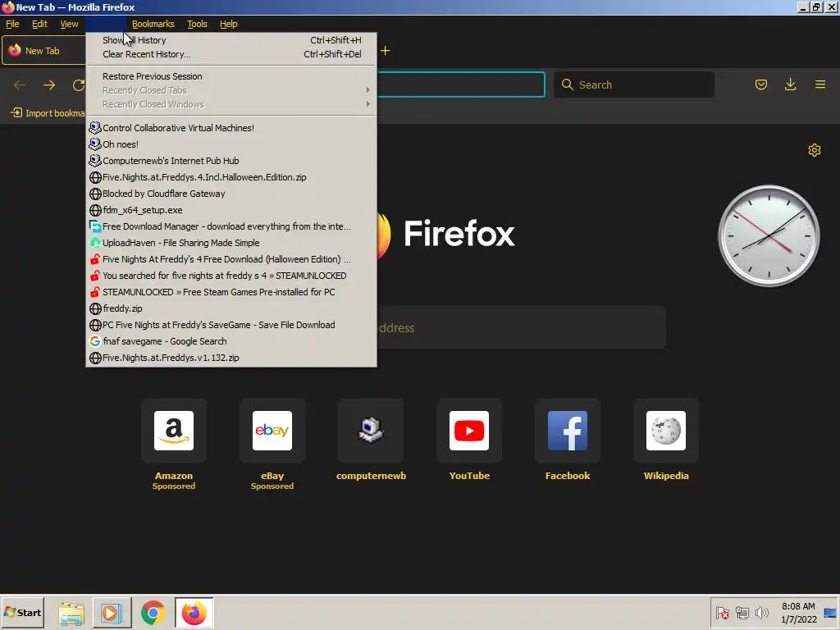Launch Google Chrome from the taskbar
This screenshot has width=840, height=630.
click(153, 613)
